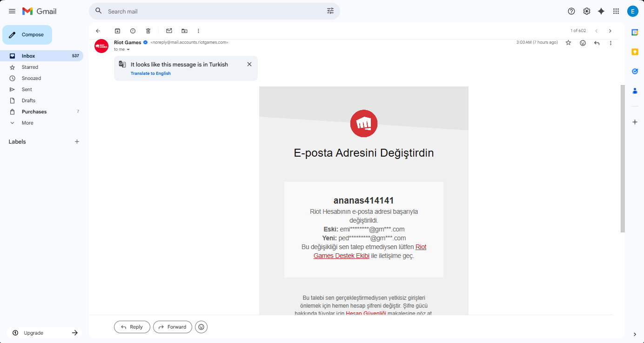Click the Gmail logo

point(40,11)
